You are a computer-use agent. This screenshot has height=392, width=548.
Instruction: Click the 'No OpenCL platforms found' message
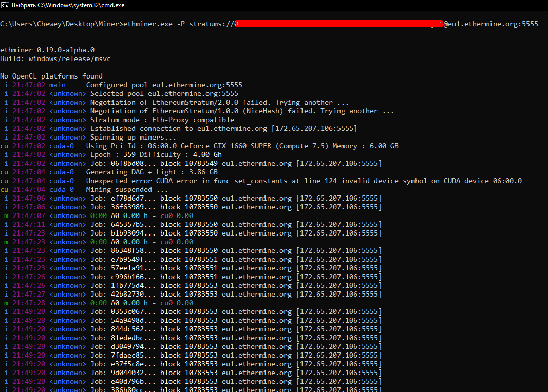click(51, 75)
